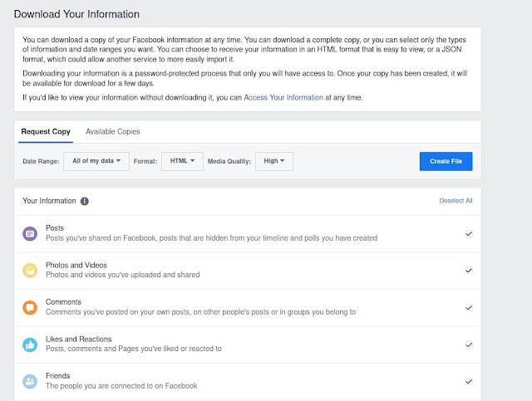Click the Download Your Information heading

76,14
